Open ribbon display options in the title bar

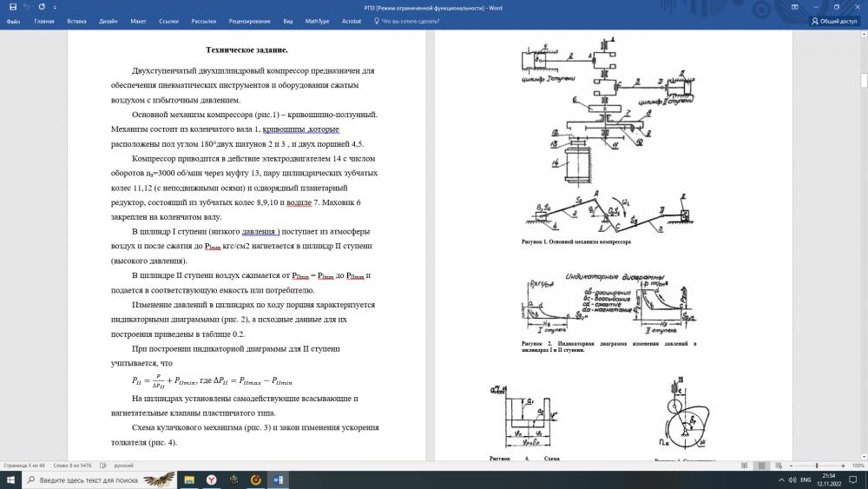[x=797, y=7]
